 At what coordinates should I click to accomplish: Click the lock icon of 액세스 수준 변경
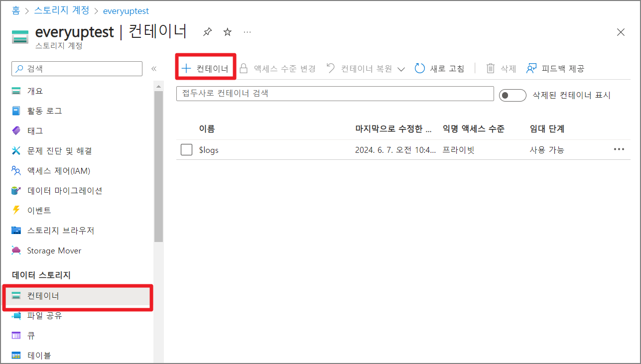(244, 68)
